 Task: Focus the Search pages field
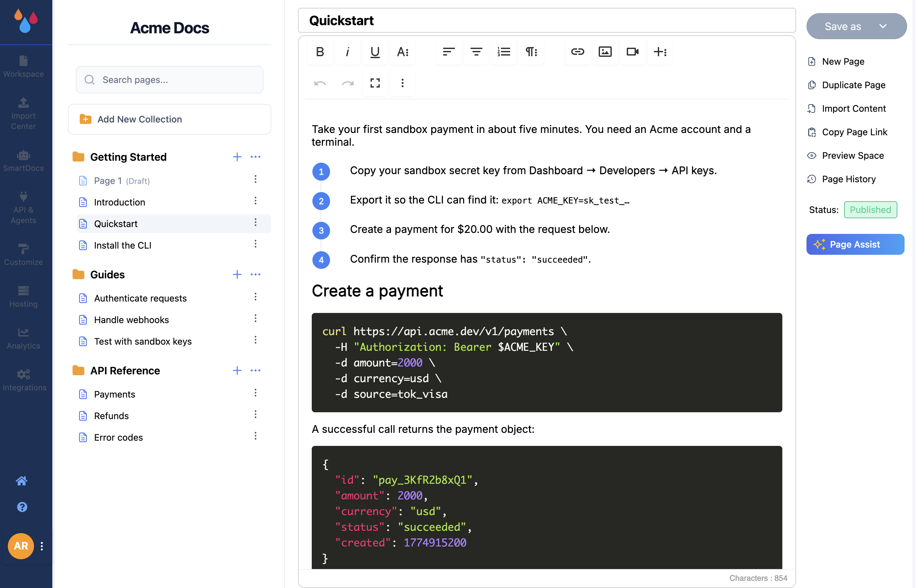(x=170, y=80)
